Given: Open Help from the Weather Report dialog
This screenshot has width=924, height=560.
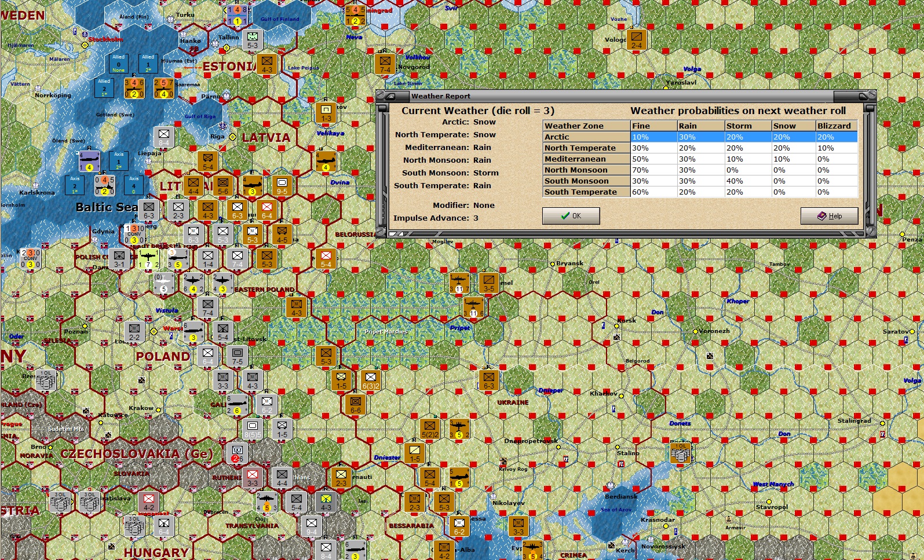Looking at the screenshot, I should [829, 216].
